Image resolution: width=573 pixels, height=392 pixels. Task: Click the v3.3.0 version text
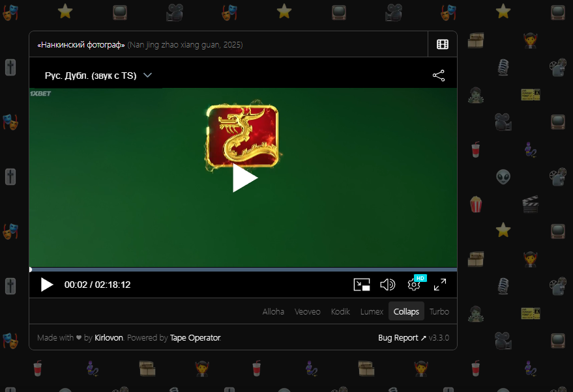click(439, 337)
